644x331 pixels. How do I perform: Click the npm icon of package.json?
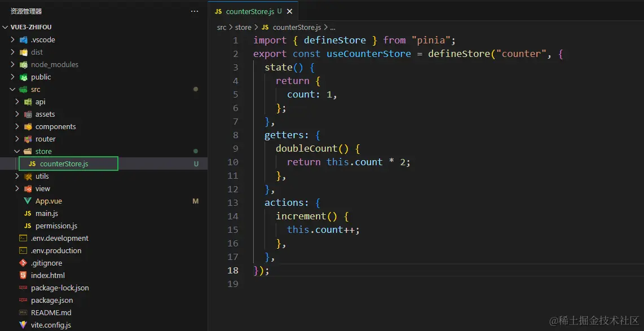pos(24,300)
